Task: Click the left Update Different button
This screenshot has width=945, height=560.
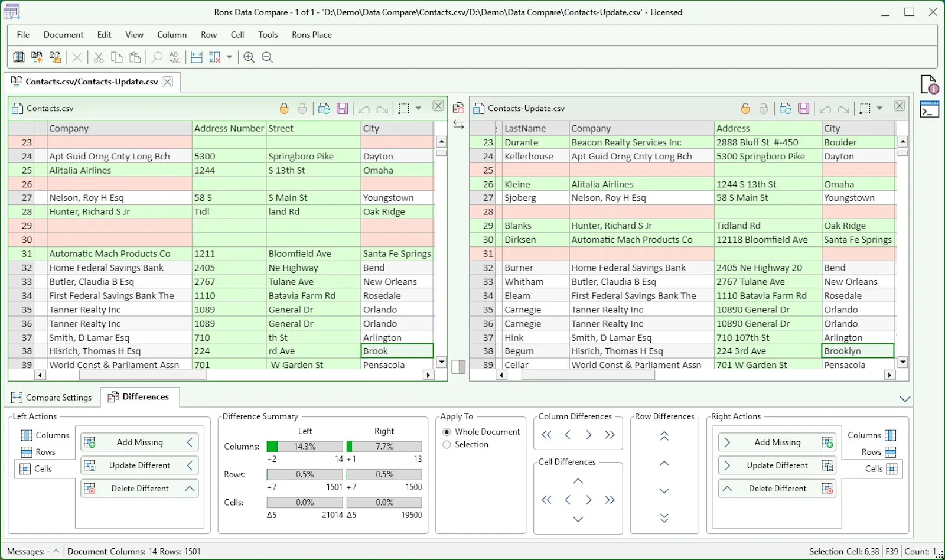Action: click(139, 465)
